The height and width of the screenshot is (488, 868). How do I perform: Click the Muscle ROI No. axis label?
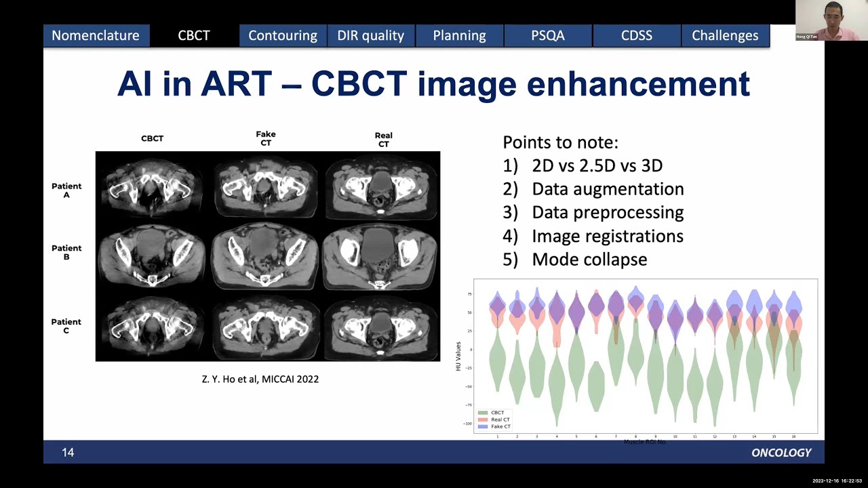(646, 442)
